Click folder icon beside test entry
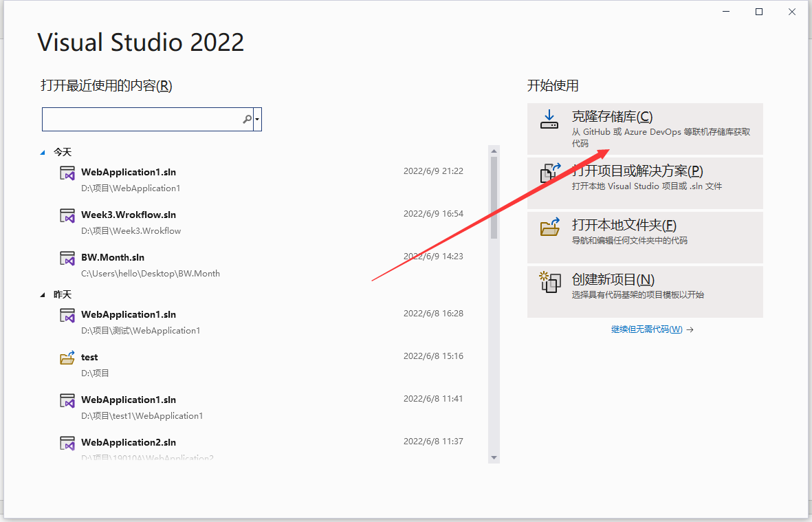Screen dimensions: 812x522 click(67, 358)
